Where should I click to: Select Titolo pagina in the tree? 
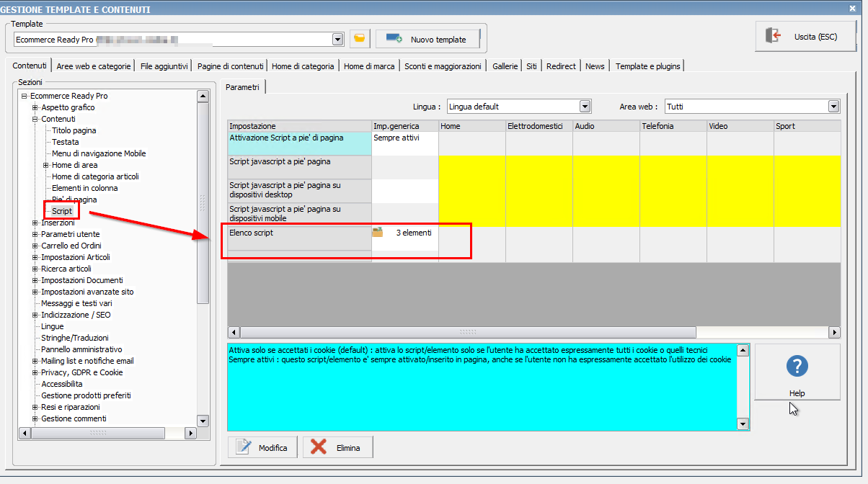coord(74,130)
